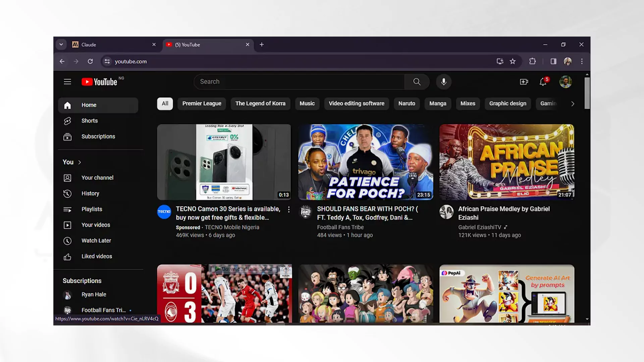The width and height of the screenshot is (644, 362).
Task: Go to Home in sidebar
Action: (98, 105)
